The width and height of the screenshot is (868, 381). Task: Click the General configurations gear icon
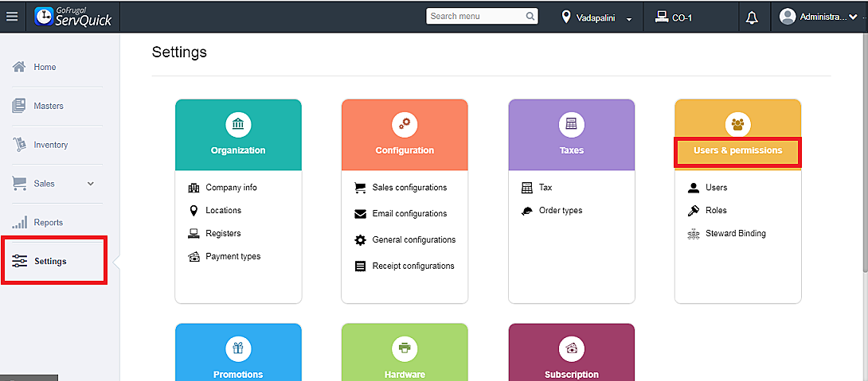click(361, 240)
